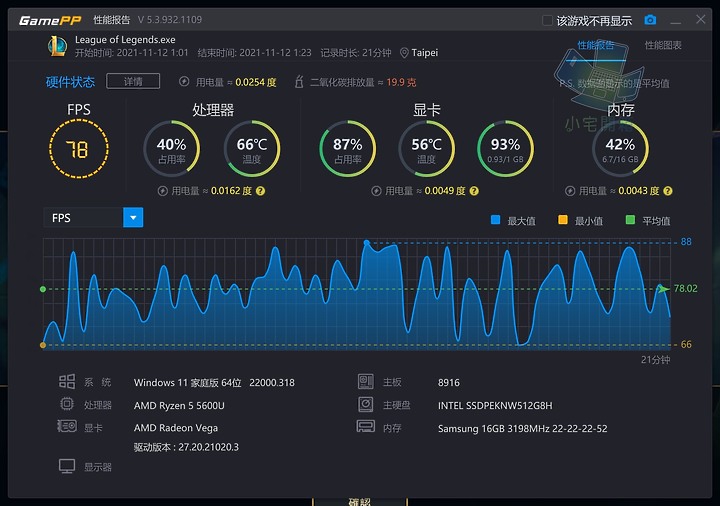Close the GamePP performance report window
The image size is (720, 506).
coord(701,19)
